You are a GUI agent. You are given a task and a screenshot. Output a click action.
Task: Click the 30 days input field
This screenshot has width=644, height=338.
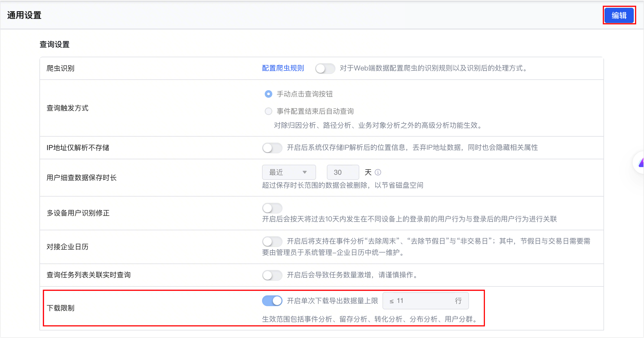point(343,172)
